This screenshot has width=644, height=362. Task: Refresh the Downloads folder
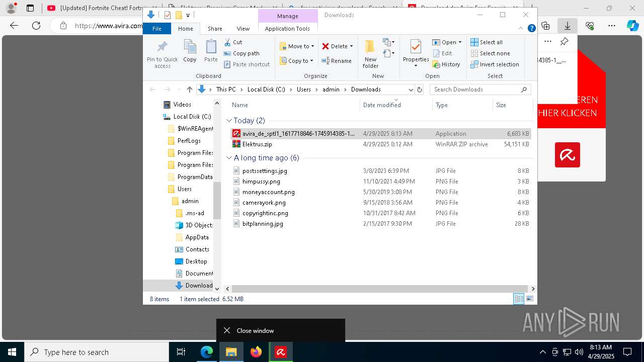420,89
